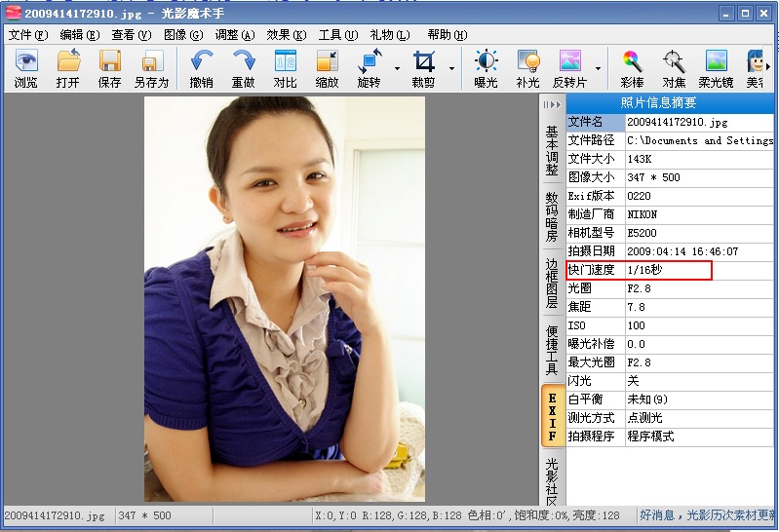Undo with the 撤销 arrow
This screenshot has height=532, width=779.
(x=202, y=68)
